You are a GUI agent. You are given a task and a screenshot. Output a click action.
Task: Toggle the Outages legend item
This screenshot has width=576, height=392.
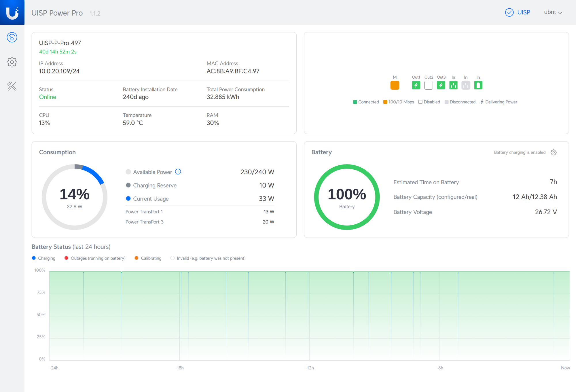(x=95, y=258)
